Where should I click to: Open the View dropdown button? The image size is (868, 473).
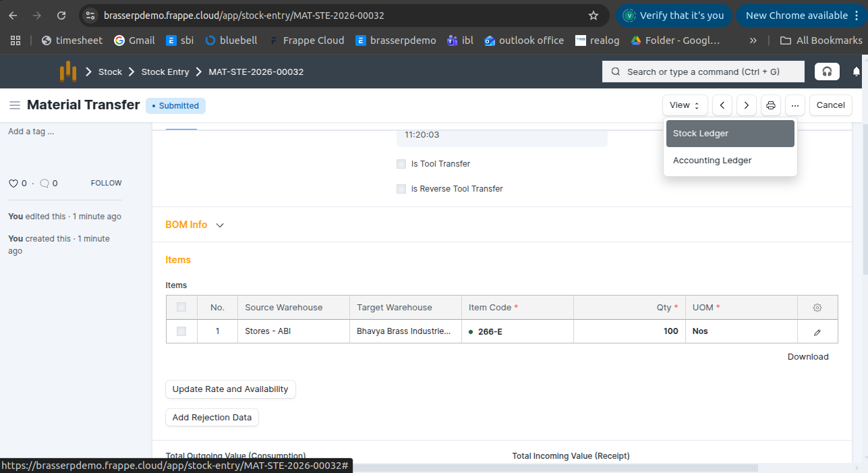pyautogui.click(x=685, y=105)
